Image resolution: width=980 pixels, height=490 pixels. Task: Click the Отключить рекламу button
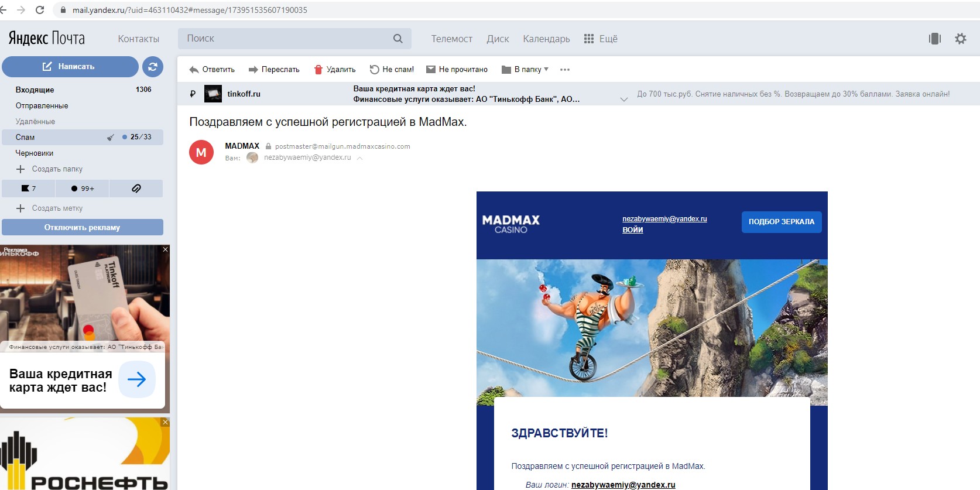coord(83,227)
